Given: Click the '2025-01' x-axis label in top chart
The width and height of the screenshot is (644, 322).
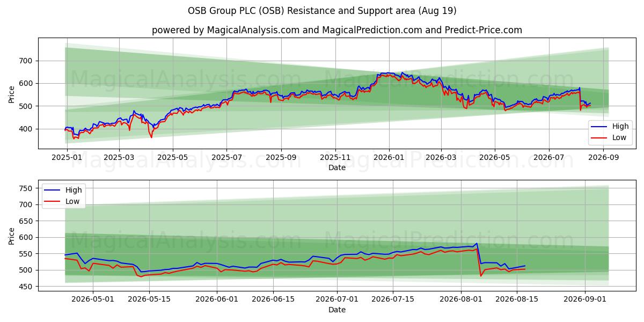Looking at the screenshot, I should [x=67, y=158].
